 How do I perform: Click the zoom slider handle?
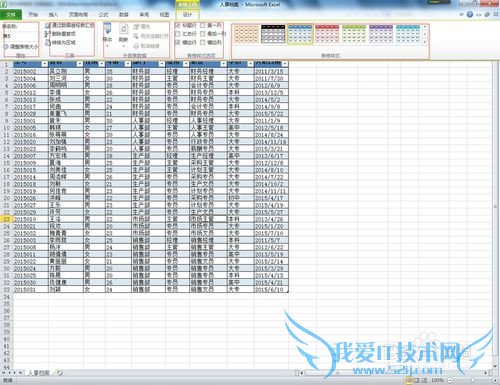tap(472, 380)
